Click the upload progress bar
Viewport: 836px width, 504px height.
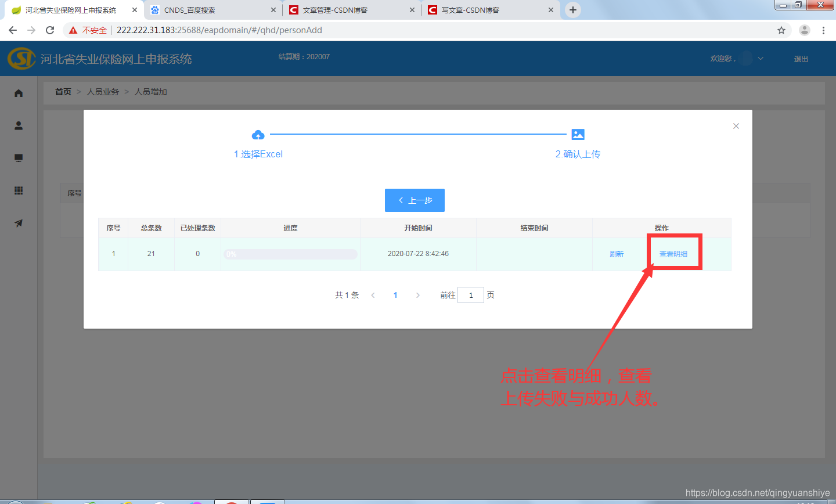pyautogui.click(x=290, y=254)
